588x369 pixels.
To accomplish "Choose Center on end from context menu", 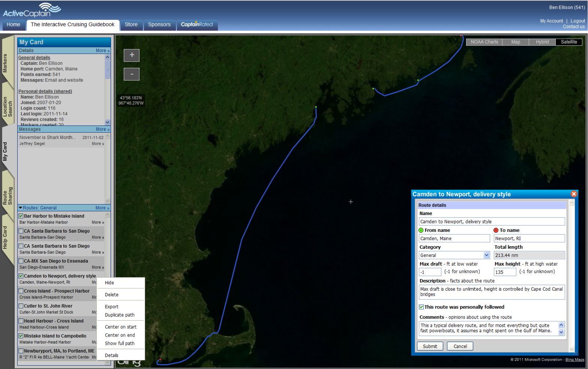I will point(121,335).
